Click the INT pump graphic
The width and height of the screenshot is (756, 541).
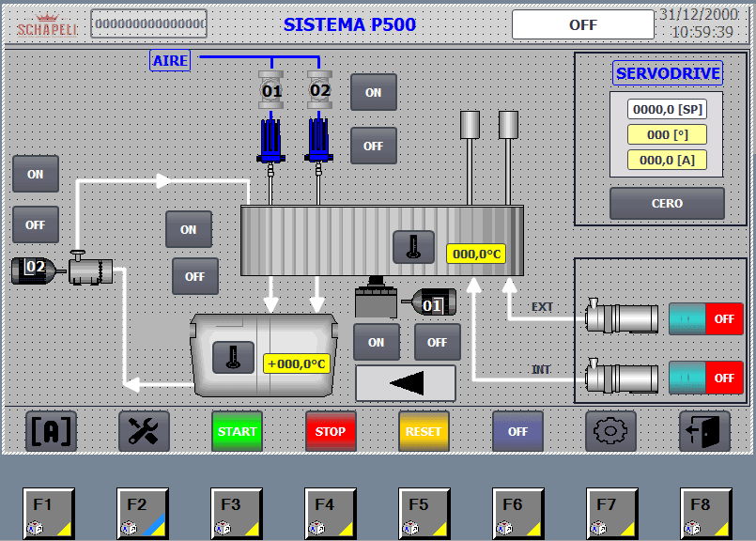[621, 376]
